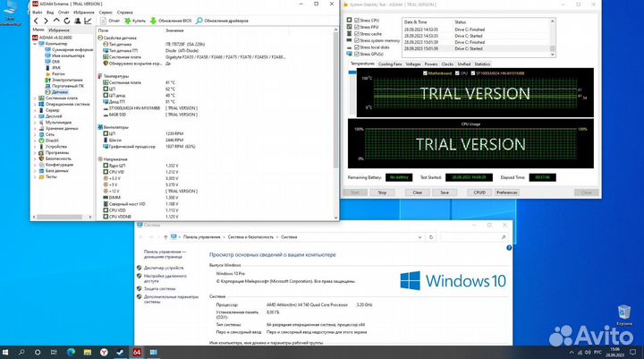The height and width of the screenshot is (359, 644).
Task: Expand the Мультимедиа tree node
Action: (35, 123)
